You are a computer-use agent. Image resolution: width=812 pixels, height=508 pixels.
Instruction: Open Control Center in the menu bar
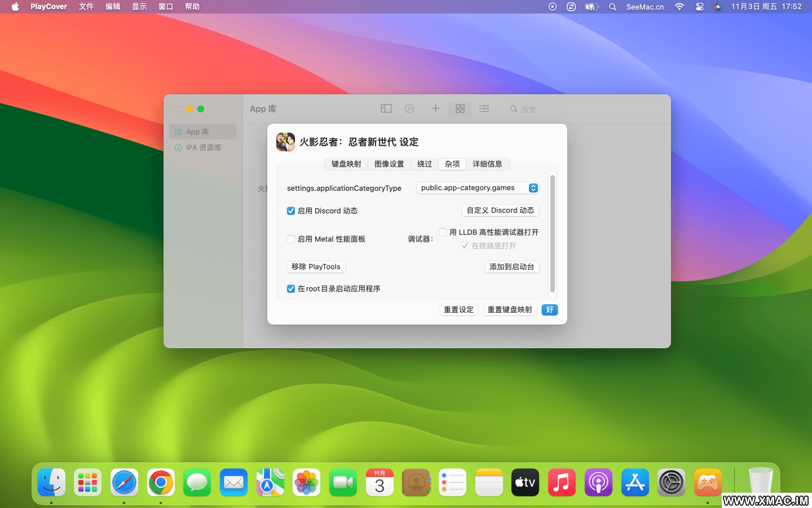[x=700, y=7]
